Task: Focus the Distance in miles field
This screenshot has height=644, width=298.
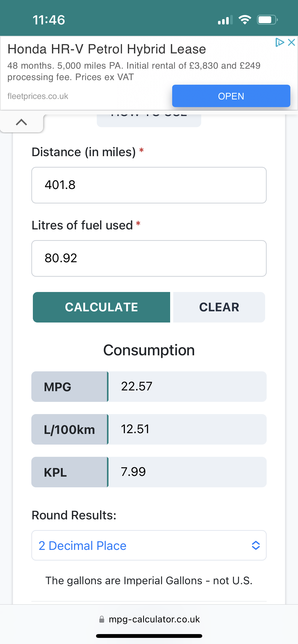Action: 149,185
